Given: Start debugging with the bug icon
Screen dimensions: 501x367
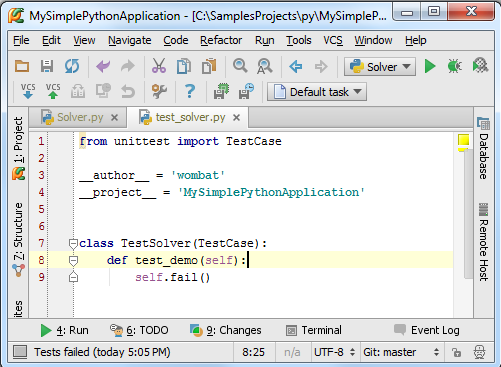Looking at the screenshot, I should [455, 66].
